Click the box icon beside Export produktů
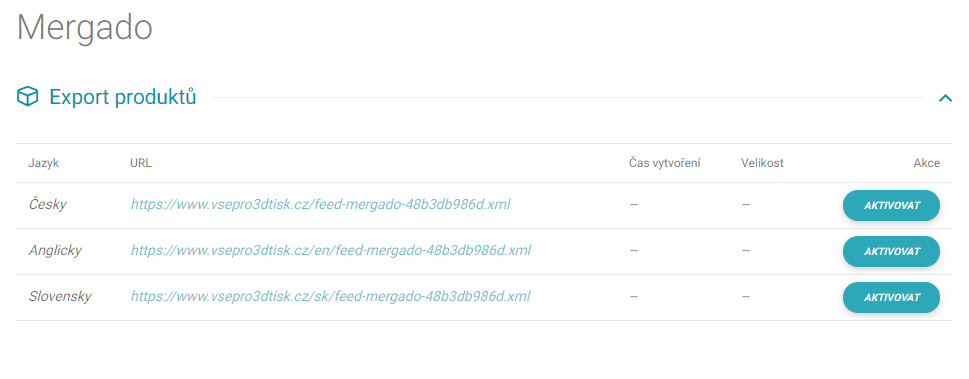This screenshot has height=379, width=969. (28, 97)
